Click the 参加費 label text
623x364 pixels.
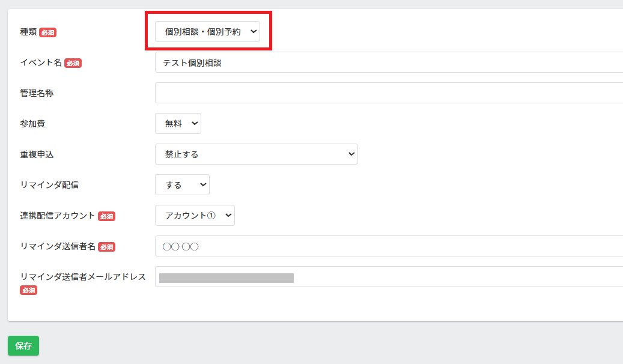point(32,124)
